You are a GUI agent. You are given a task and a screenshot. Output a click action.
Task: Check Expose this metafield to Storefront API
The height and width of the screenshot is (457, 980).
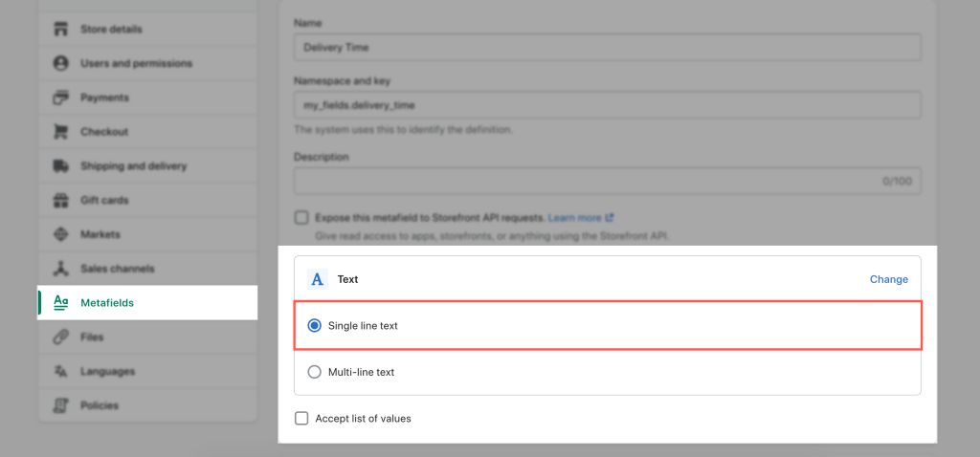[301, 218]
